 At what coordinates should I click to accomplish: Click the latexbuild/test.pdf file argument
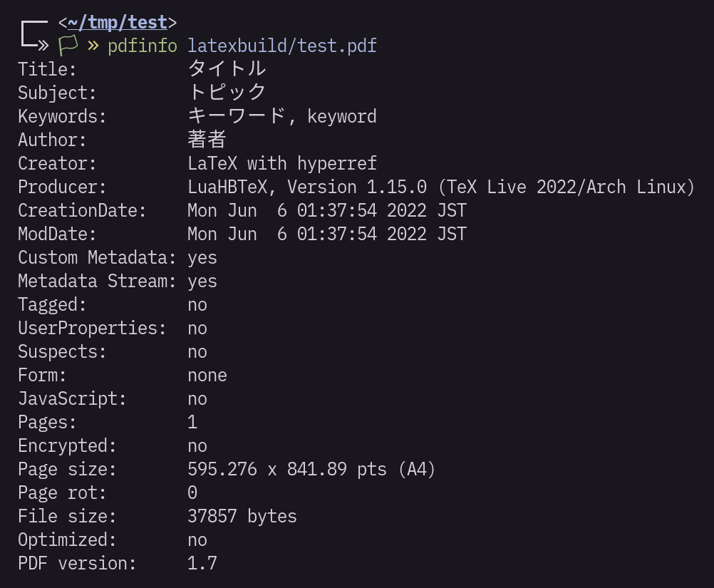[x=282, y=46]
